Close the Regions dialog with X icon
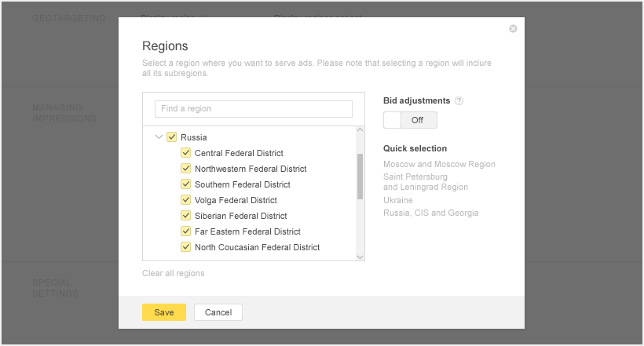The width and height of the screenshot is (644, 346). [x=513, y=29]
